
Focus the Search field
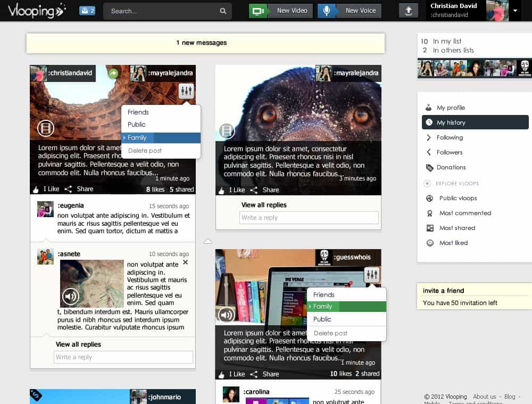click(x=167, y=11)
